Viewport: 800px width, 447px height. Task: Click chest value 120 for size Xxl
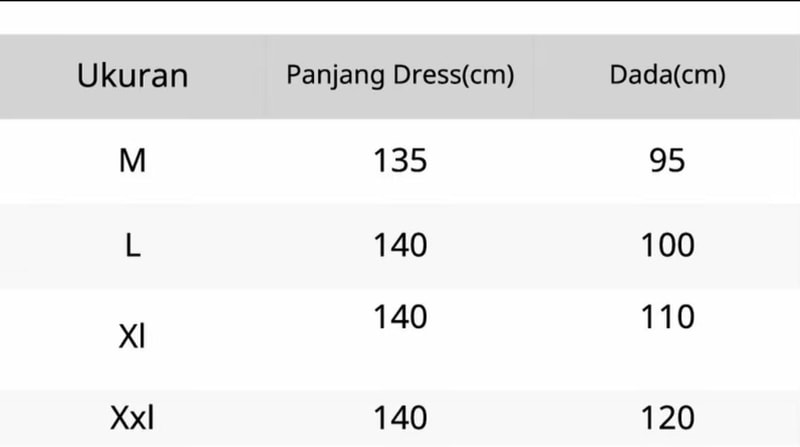[x=667, y=417]
